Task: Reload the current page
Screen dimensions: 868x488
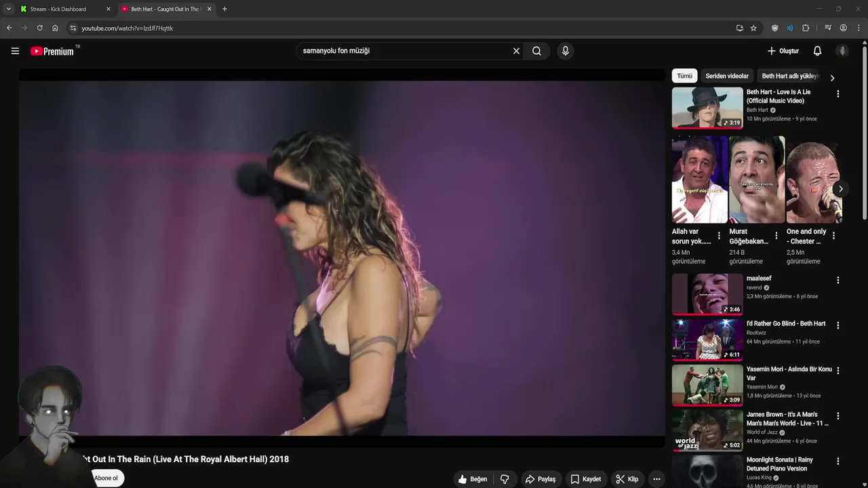Action: [x=39, y=28]
